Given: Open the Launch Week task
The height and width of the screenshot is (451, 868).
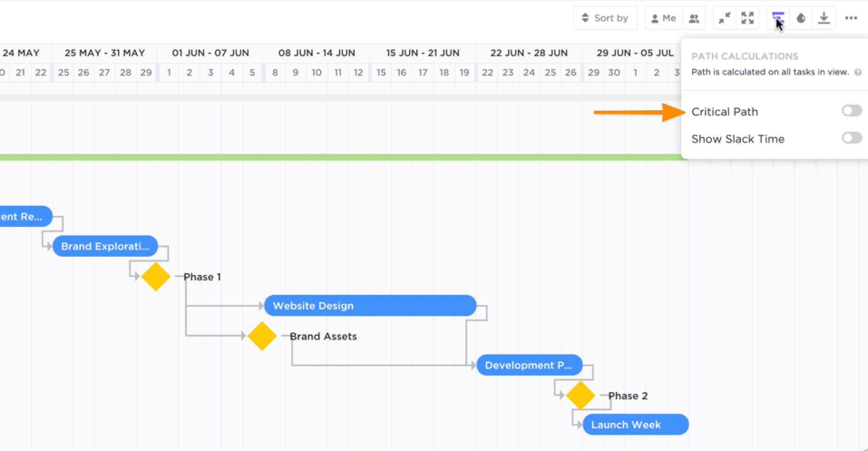Looking at the screenshot, I should [635, 424].
